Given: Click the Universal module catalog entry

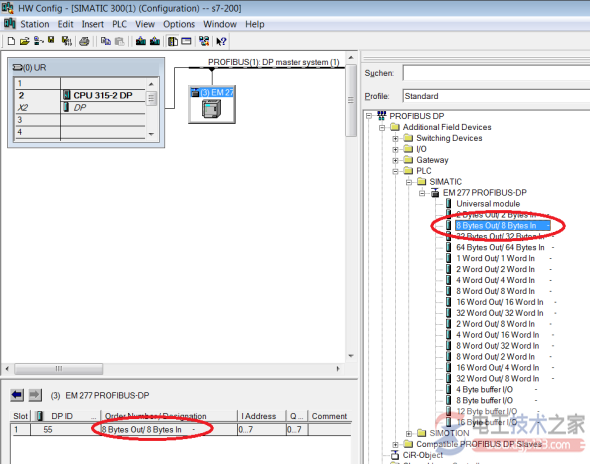Looking at the screenshot, I should pos(488,204).
